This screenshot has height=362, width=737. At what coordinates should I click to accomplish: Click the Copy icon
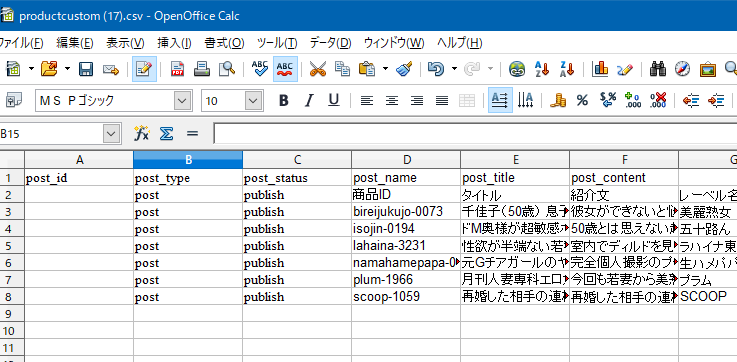click(x=342, y=70)
